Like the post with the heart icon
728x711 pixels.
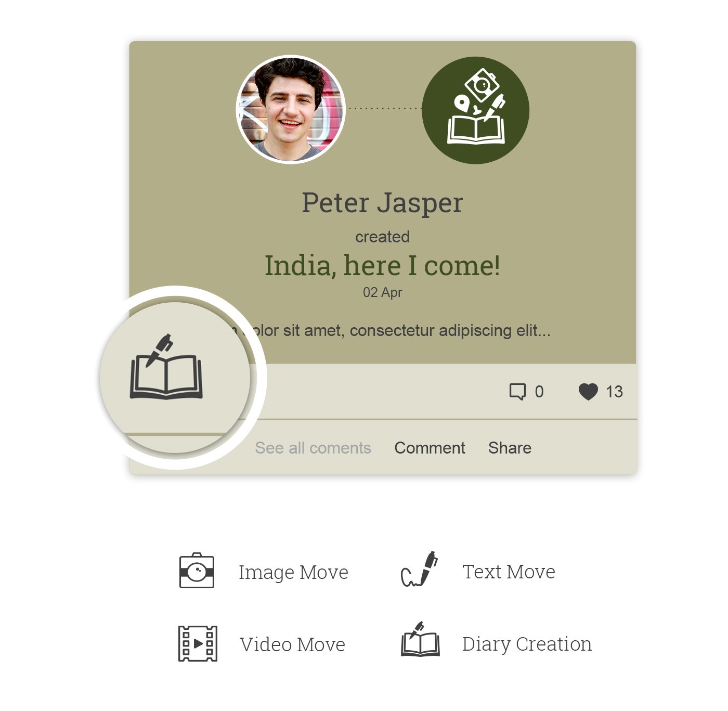click(x=589, y=392)
